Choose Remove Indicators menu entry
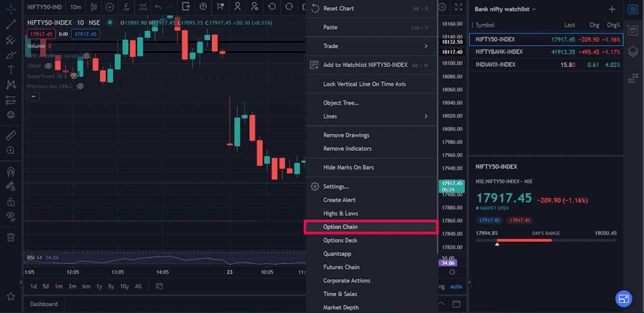Screen dimensions: 644x313 tap(371, 149)
